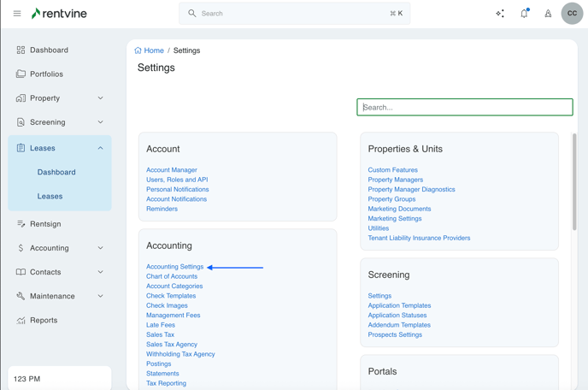Click the rocket icon in top bar
Image resolution: width=588 pixels, height=390 pixels.
(548, 14)
